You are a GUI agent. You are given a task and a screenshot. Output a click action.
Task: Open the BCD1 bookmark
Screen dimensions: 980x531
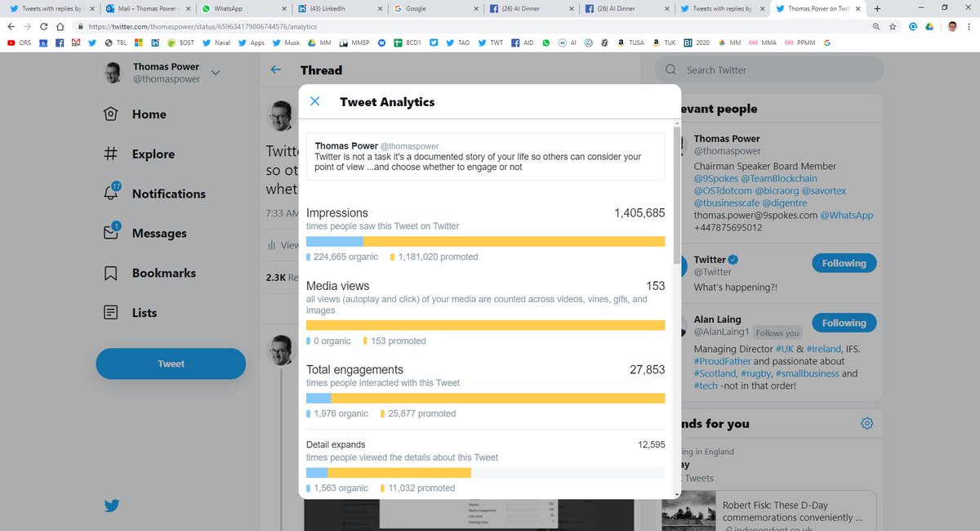(x=408, y=42)
